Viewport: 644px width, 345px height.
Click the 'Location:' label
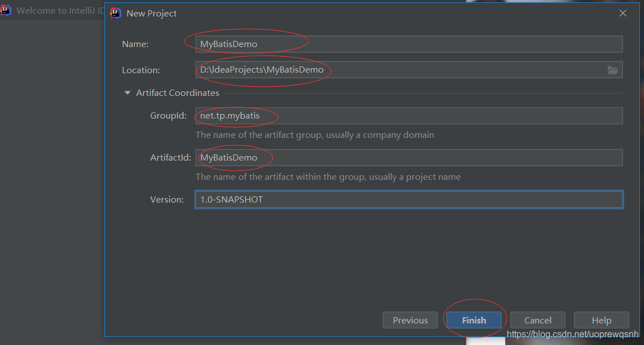click(x=141, y=70)
